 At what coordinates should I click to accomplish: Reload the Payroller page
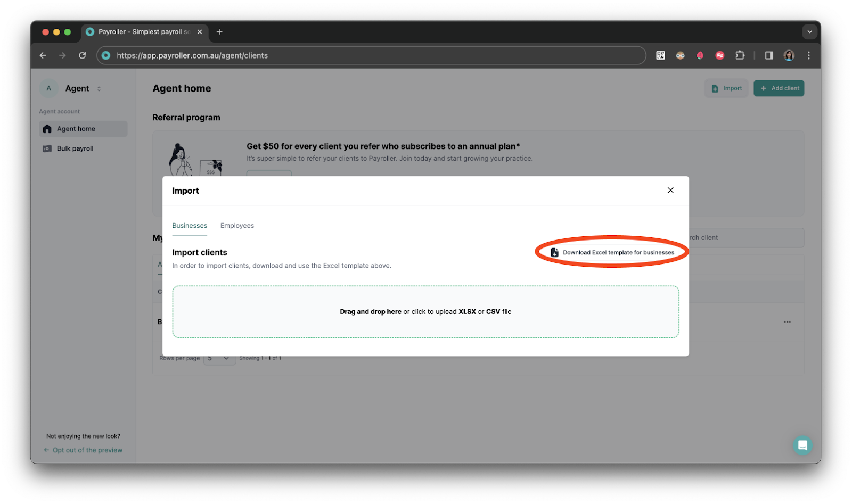point(82,55)
